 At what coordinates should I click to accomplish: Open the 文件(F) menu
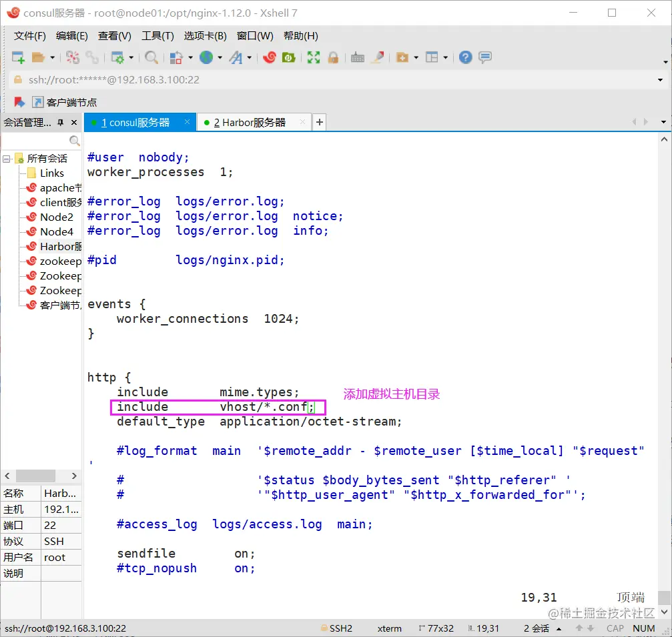(x=30, y=36)
